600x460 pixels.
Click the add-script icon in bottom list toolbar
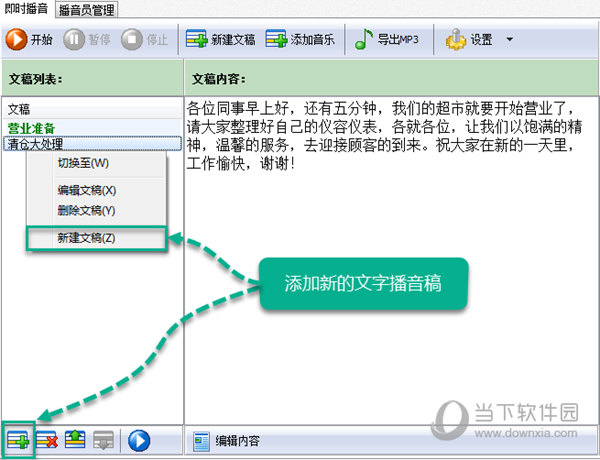pyautogui.click(x=18, y=440)
